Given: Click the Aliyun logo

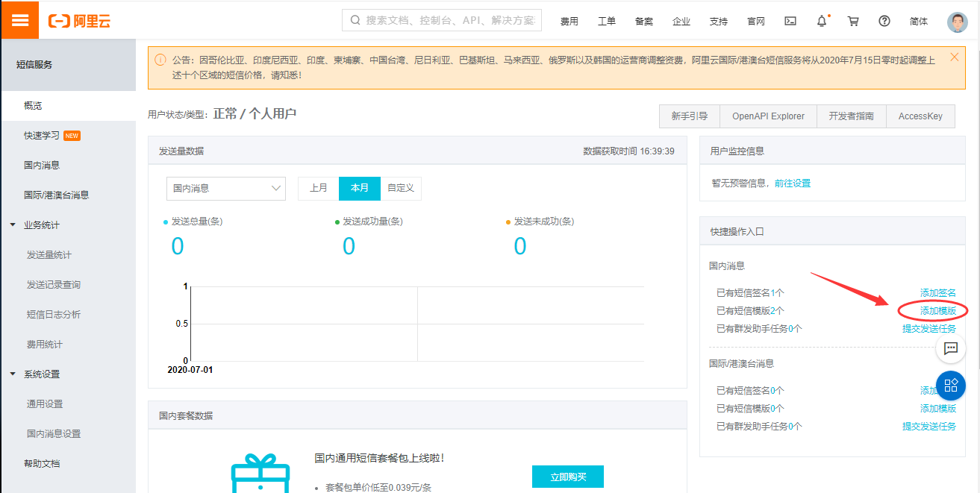Looking at the screenshot, I should click(x=79, y=21).
